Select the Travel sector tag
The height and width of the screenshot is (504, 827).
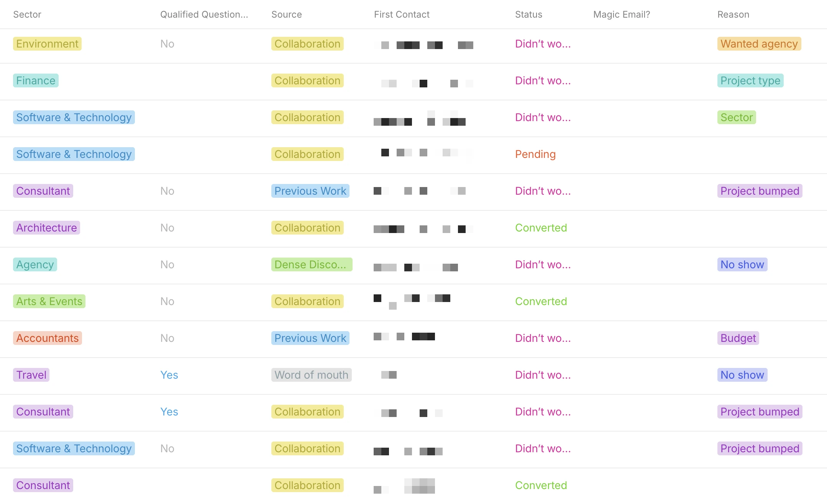pyautogui.click(x=31, y=375)
